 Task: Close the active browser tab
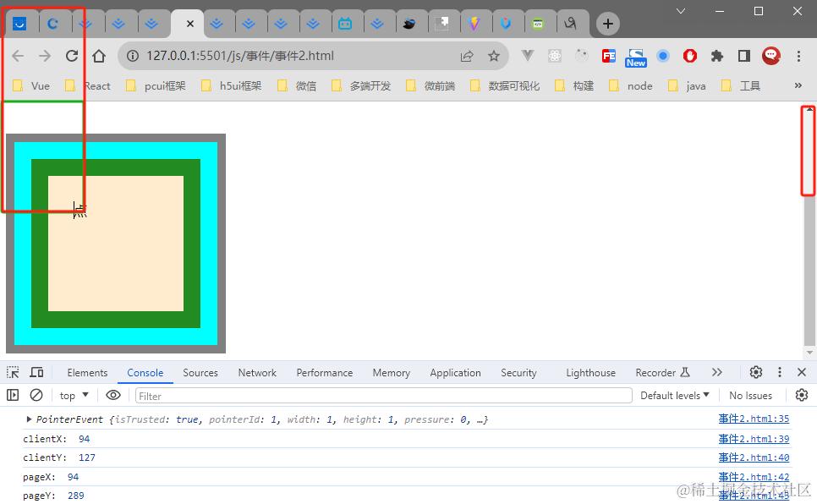190,24
